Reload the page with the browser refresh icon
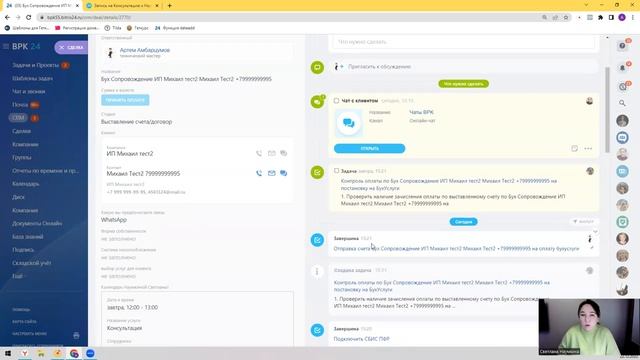The width and height of the screenshot is (640, 360). 29,17
